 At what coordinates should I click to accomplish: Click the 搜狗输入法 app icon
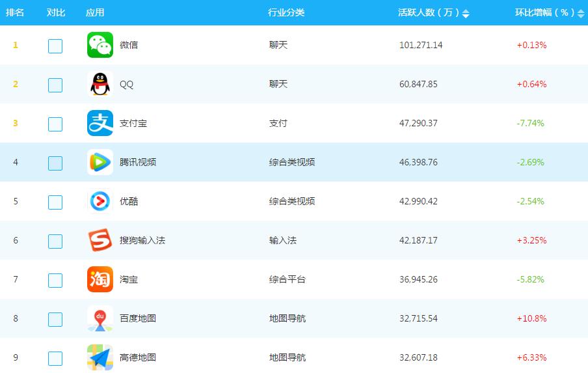click(x=100, y=240)
